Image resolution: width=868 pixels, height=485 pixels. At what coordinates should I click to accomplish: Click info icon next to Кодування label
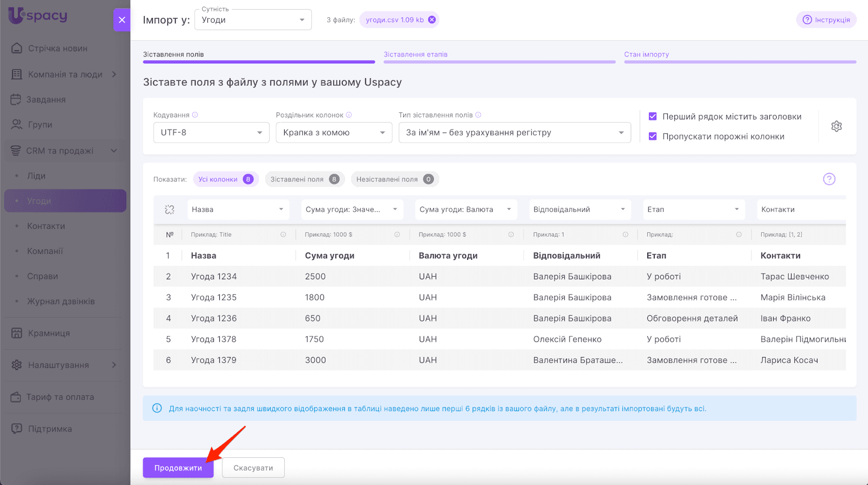click(x=195, y=115)
